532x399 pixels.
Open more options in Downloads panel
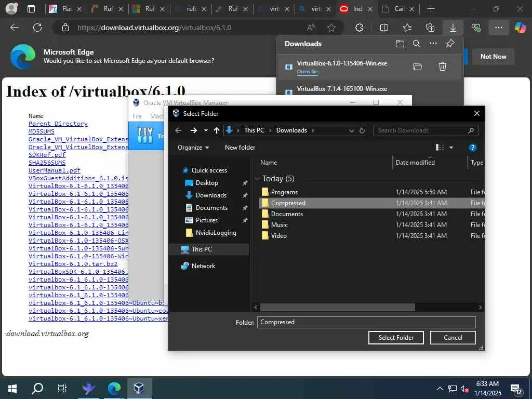pos(433,44)
